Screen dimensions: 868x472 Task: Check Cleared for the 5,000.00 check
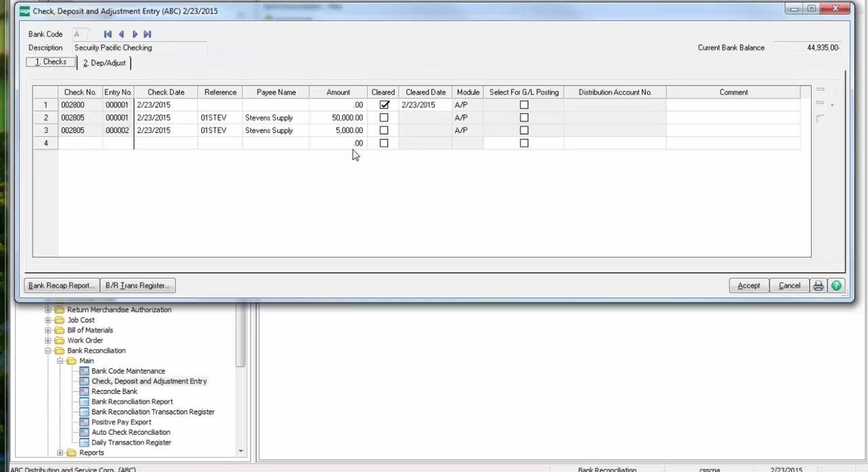tap(384, 130)
